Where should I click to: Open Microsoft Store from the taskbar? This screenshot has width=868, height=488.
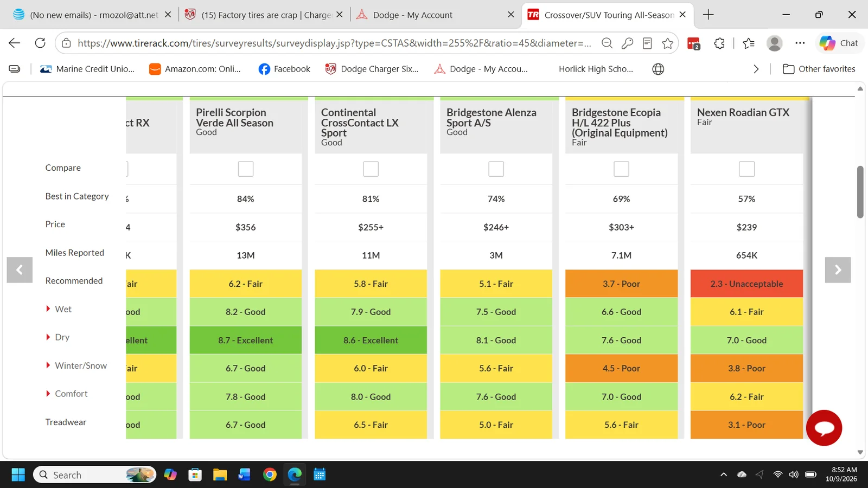(195, 475)
